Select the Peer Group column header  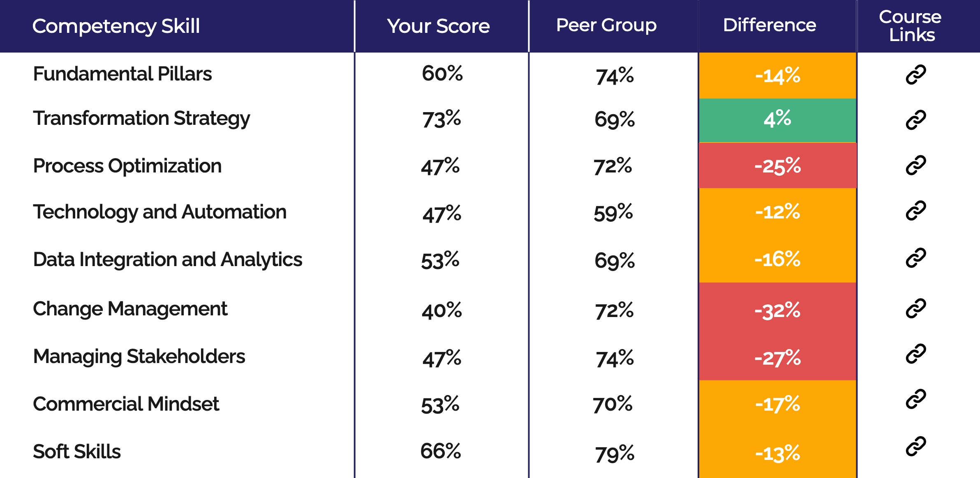pos(606,25)
